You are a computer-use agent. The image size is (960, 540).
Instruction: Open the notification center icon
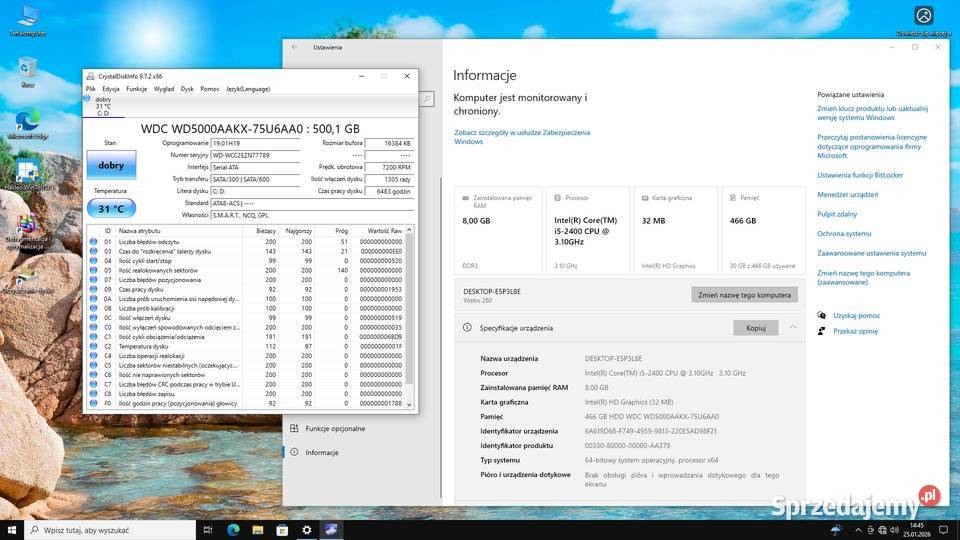click(x=943, y=530)
